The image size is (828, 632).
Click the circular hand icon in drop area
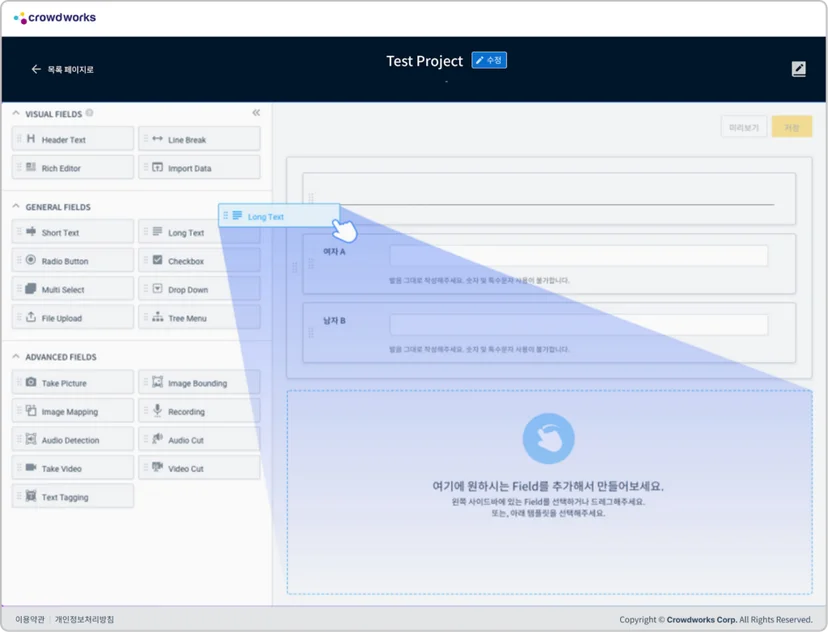(549, 438)
